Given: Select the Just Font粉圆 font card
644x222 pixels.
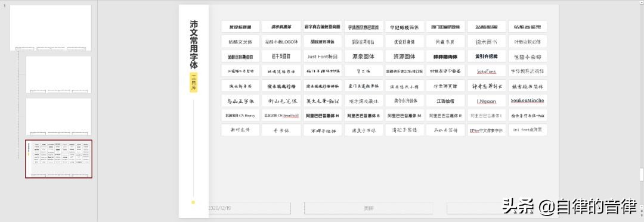Looking at the screenshot, I should pos(323,56).
